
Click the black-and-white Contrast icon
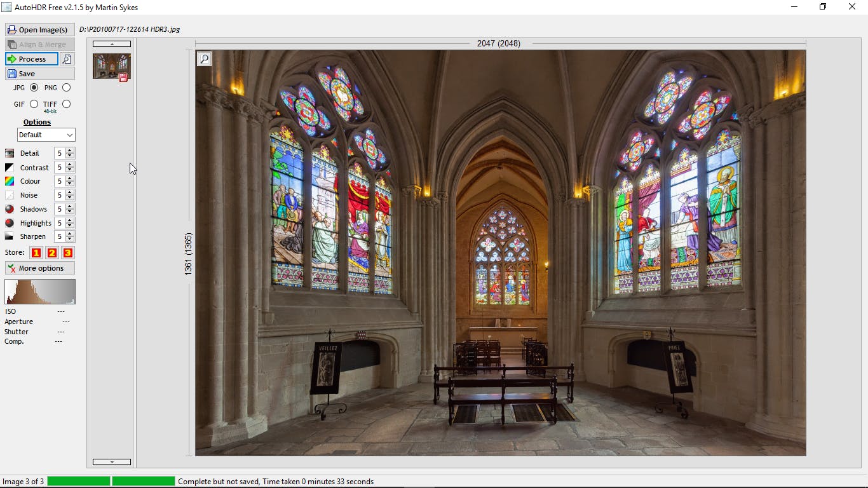[10, 168]
